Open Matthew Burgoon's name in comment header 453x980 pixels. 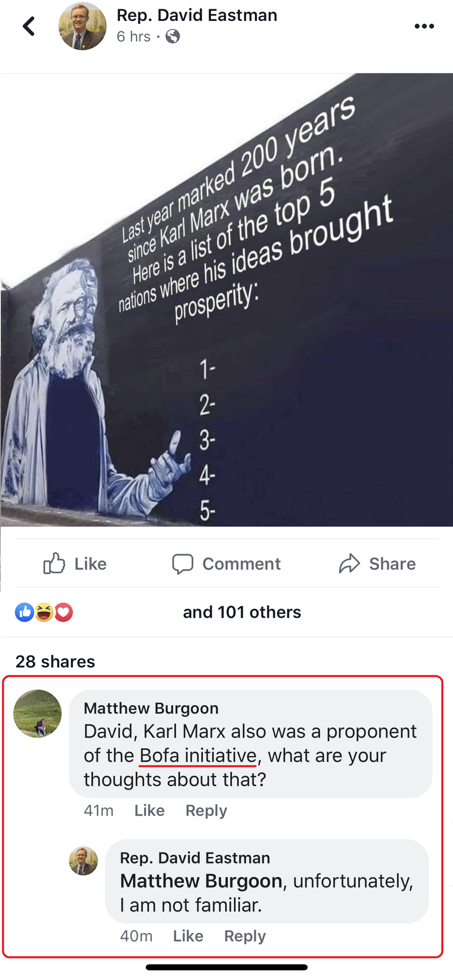[x=151, y=708]
